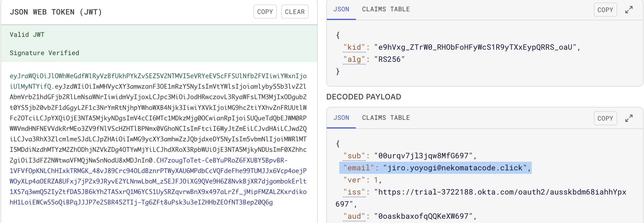Click the "sub" claim key in payload
Viewport: 644px width, 223px height.
354,156
